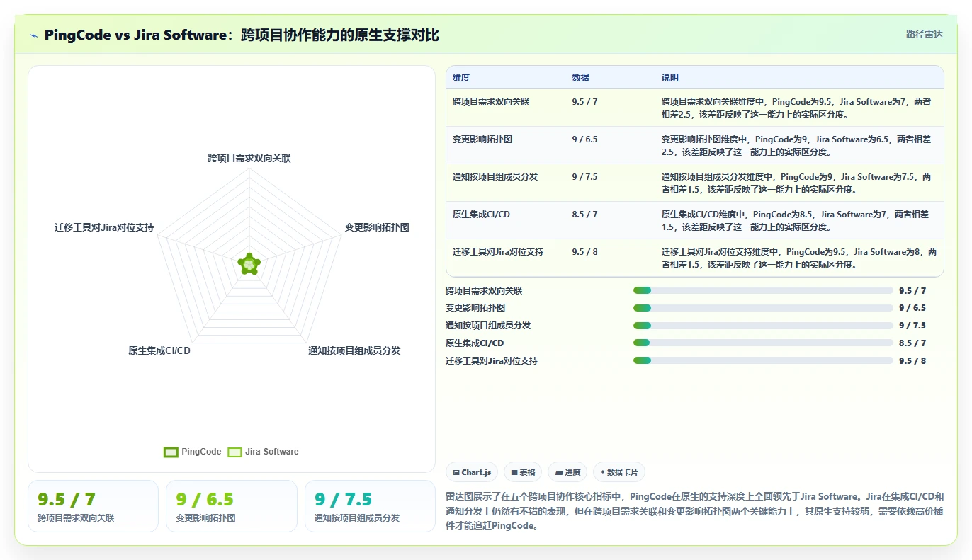
Task: Click the 跨项目需求双向关联 label in the progress list
Action: coord(484,291)
